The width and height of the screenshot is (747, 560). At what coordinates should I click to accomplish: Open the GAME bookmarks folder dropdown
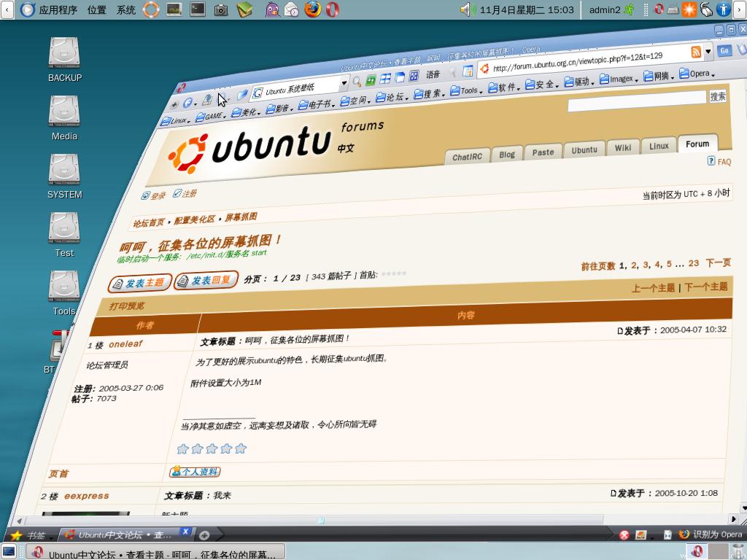click(x=209, y=116)
